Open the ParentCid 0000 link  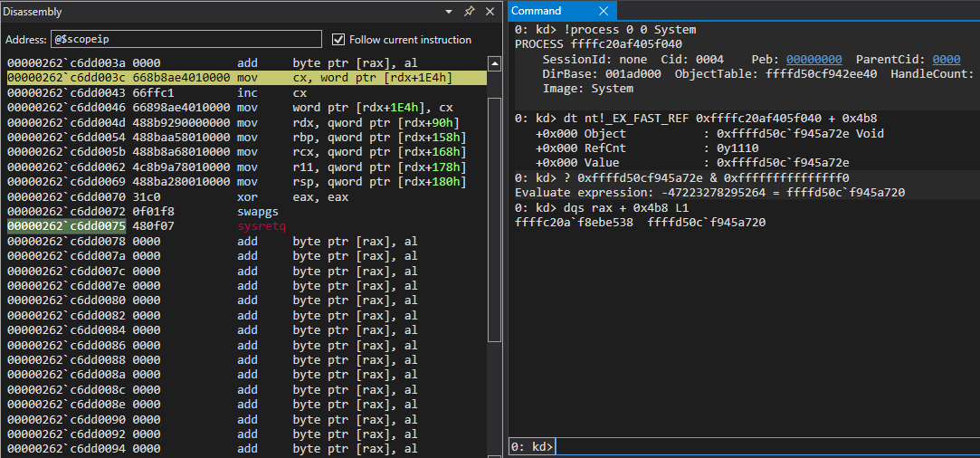pyautogui.click(x=946, y=59)
